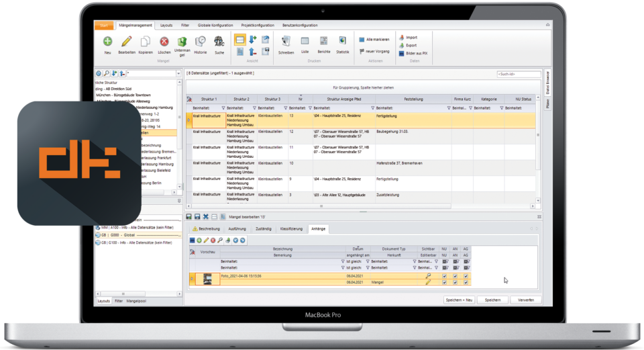Click the pencil edit attachment icon
Image resolution: width=644 pixels, height=350 pixels.
pyautogui.click(x=206, y=240)
